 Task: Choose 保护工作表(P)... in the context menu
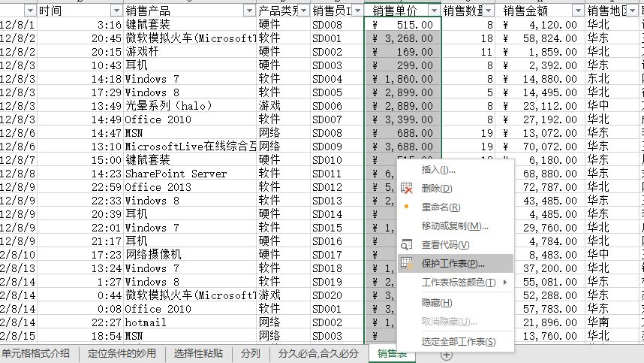(x=456, y=264)
